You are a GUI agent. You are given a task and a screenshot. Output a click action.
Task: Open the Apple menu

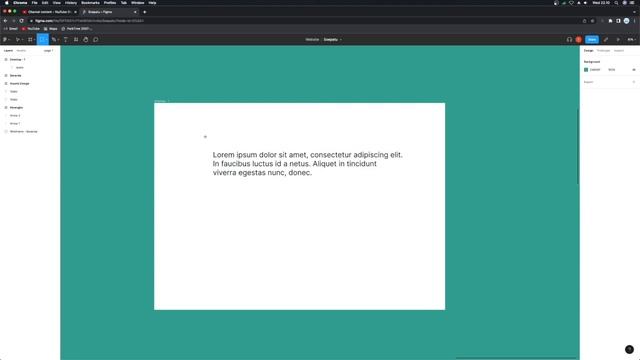click(7, 3)
